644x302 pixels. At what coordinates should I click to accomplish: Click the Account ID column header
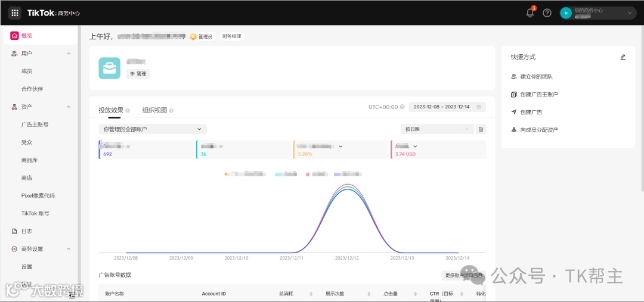point(213,294)
